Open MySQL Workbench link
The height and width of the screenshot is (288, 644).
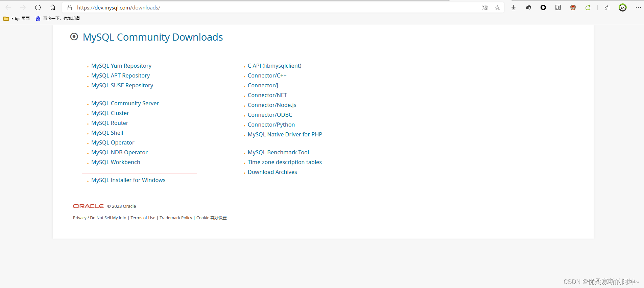coord(116,162)
